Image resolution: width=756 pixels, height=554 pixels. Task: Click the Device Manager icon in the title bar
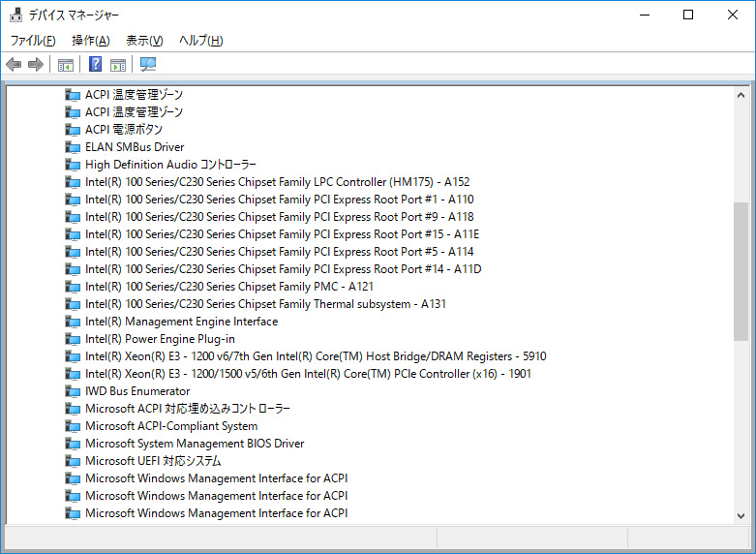tap(15, 15)
